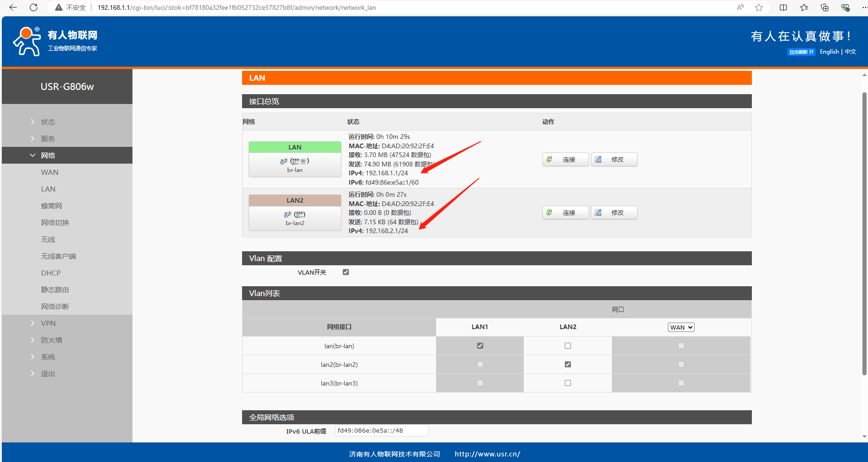Image resolution: width=868 pixels, height=462 pixels.
Task: Enable LAN2 port for lan3(br-lan3)
Action: pyautogui.click(x=568, y=383)
